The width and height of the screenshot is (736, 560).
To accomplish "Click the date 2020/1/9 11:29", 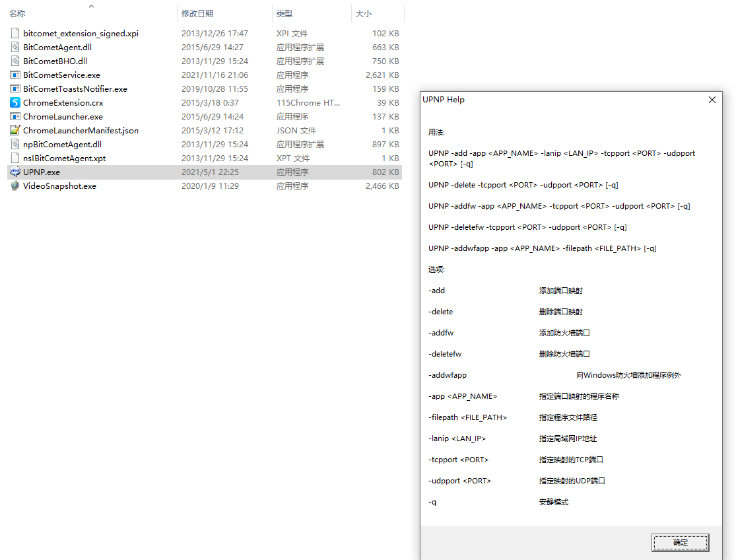I will tap(211, 186).
